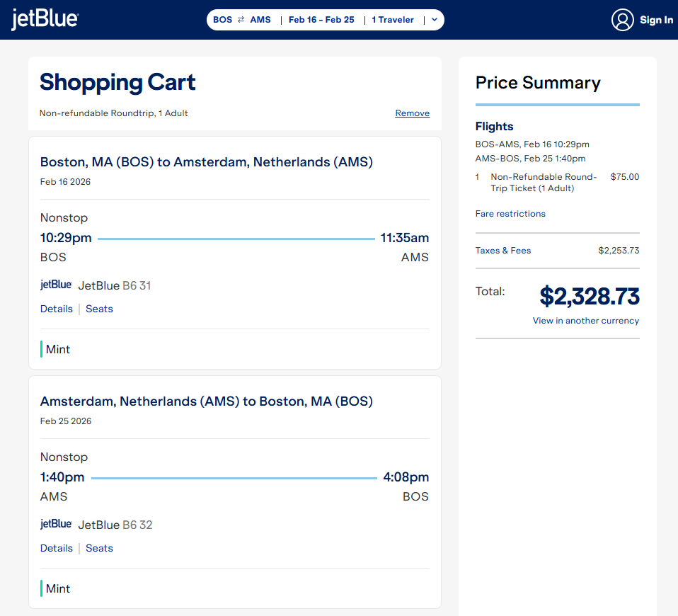This screenshot has width=678, height=616.
Task: Open Sign In link
Action: (x=656, y=20)
